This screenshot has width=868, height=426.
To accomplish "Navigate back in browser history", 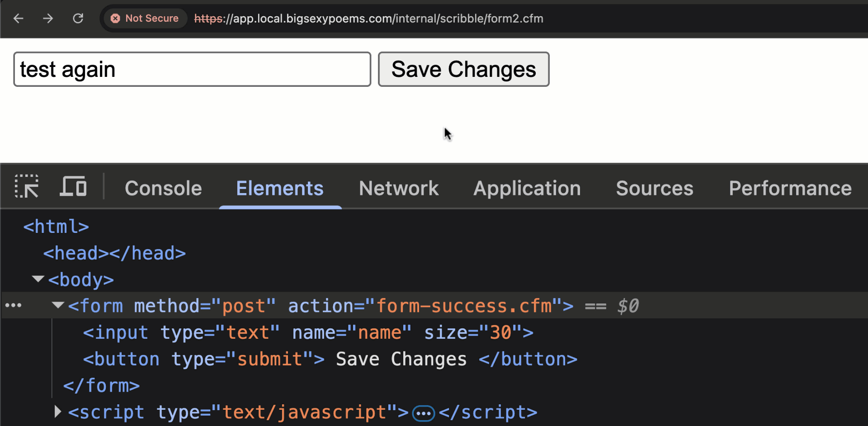I will pyautogui.click(x=18, y=18).
